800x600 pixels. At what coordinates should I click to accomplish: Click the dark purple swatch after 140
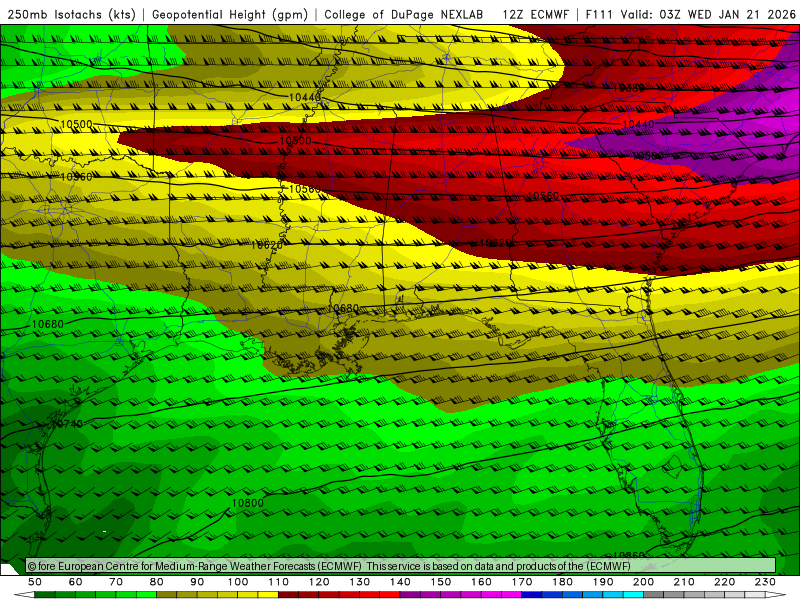point(410,595)
